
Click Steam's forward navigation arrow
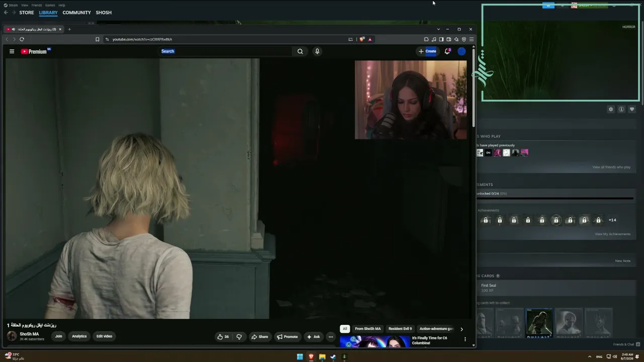tap(14, 13)
